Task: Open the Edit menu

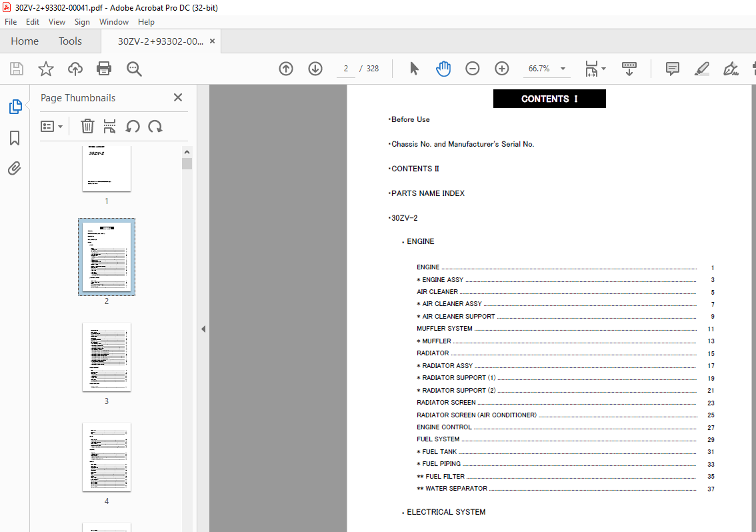Action: (x=32, y=22)
